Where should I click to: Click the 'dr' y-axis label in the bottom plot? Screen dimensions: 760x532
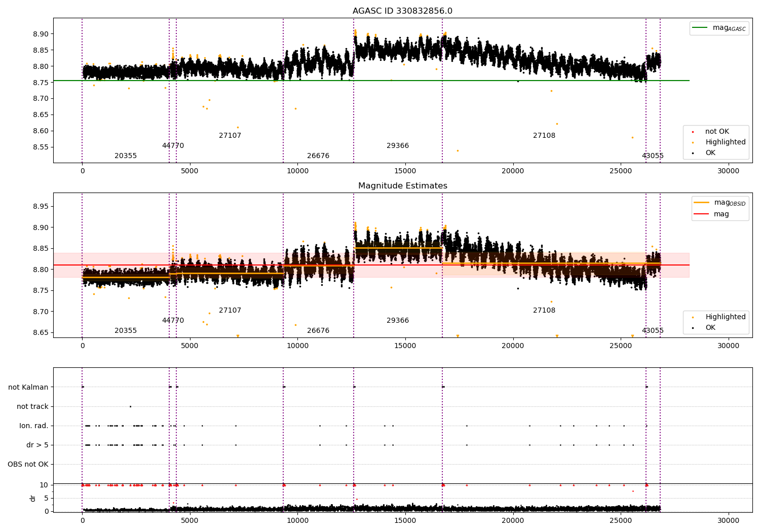[33, 498]
